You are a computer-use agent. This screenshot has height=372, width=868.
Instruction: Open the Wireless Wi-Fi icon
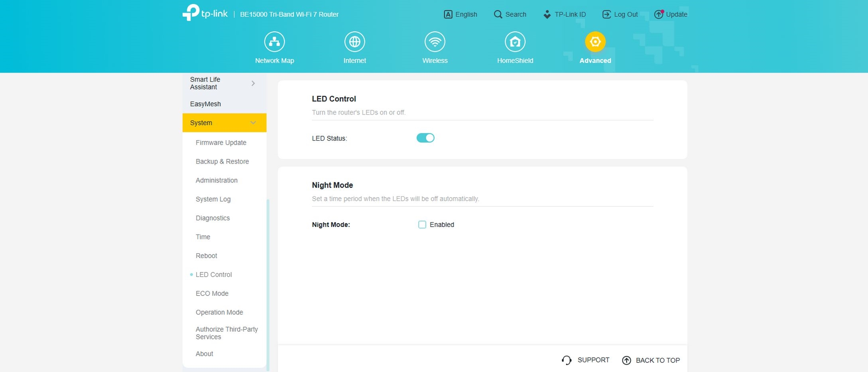tap(435, 42)
